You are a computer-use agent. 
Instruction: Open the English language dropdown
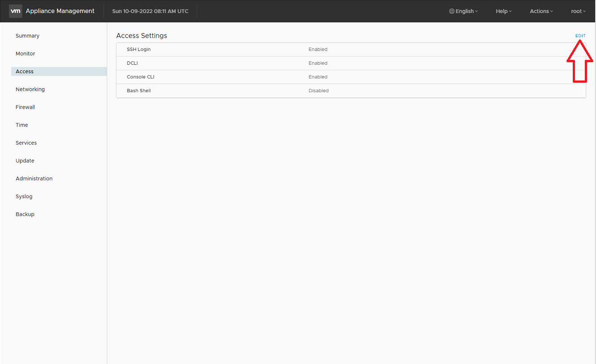coord(464,11)
